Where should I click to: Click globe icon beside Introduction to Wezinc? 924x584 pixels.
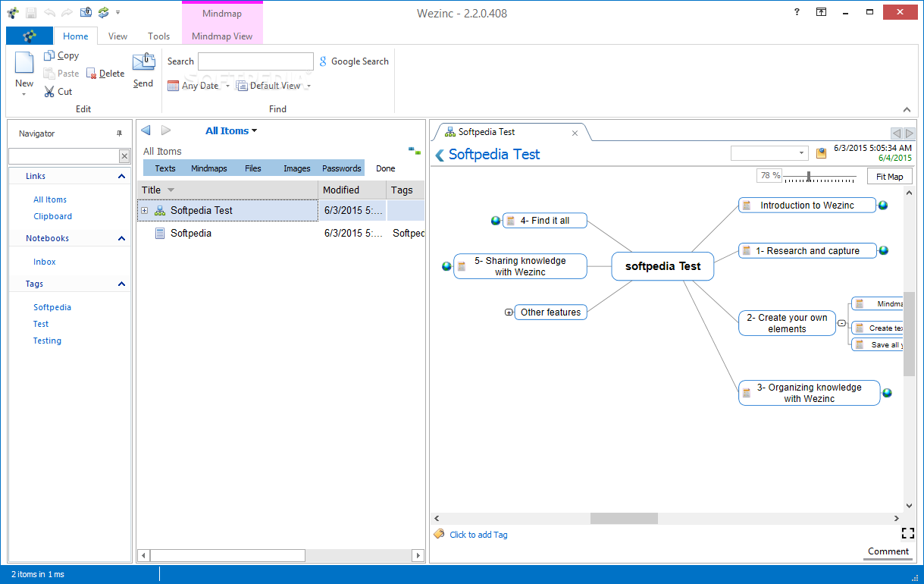coord(883,205)
